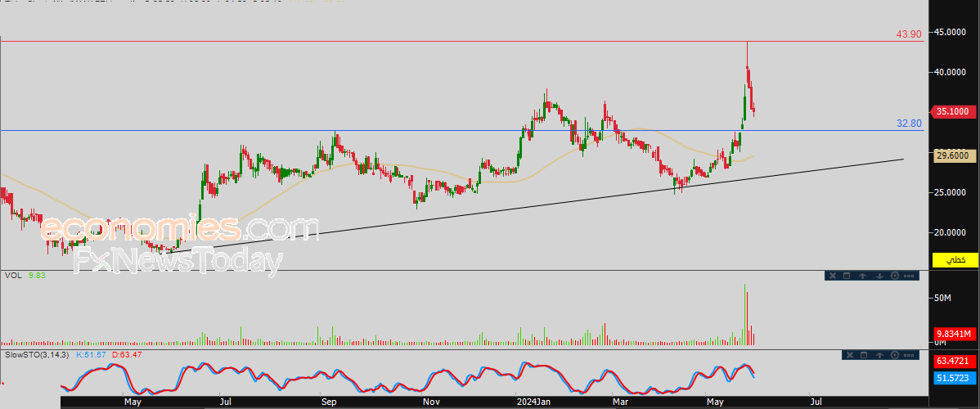Open SlowSTO indicator settings gear

(x=894, y=355)
